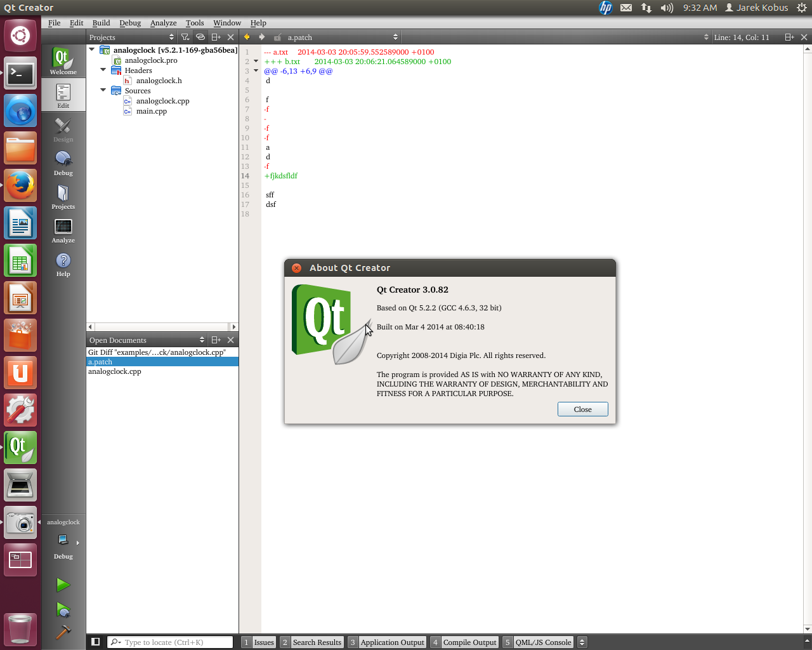Click the file lock icon beside a.patch
The height and width of the screenshot is (650, 812).
[277, 37]
